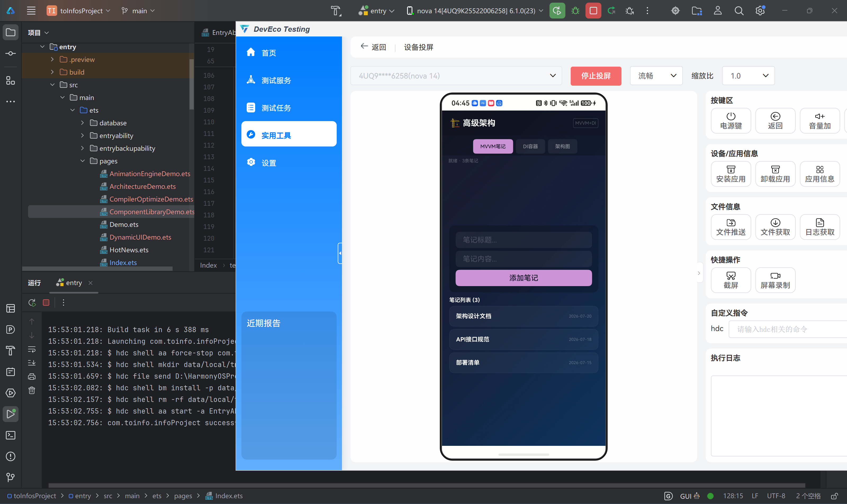
Task: Open the Terminal tool window
Action: pyautogui.click(x=11, y=435)
